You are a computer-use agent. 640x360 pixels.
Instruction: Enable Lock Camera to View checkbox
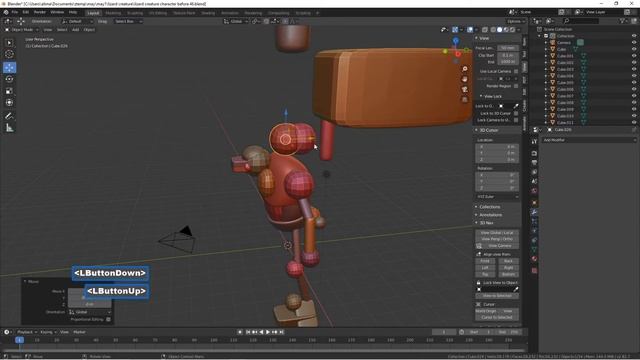[516, 120]
